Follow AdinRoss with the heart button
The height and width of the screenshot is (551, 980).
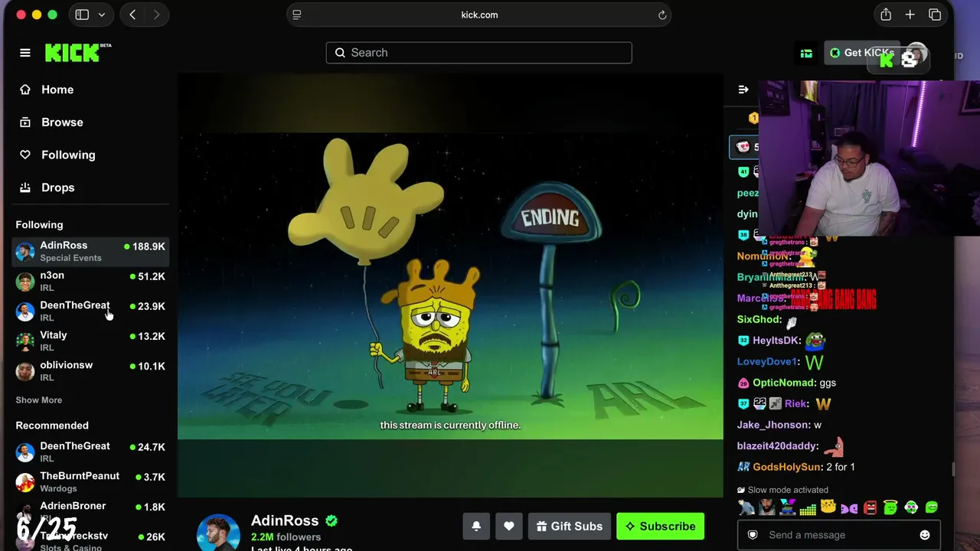tap(509, 527)
